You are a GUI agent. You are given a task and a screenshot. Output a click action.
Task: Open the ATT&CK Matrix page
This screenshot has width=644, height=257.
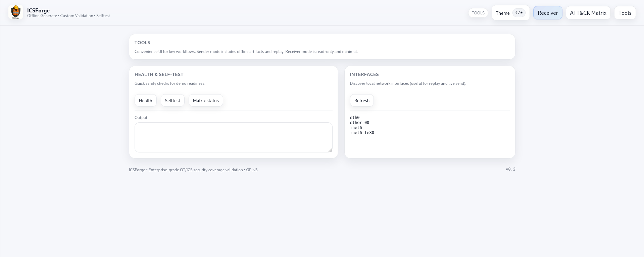[x=588, y=13]
